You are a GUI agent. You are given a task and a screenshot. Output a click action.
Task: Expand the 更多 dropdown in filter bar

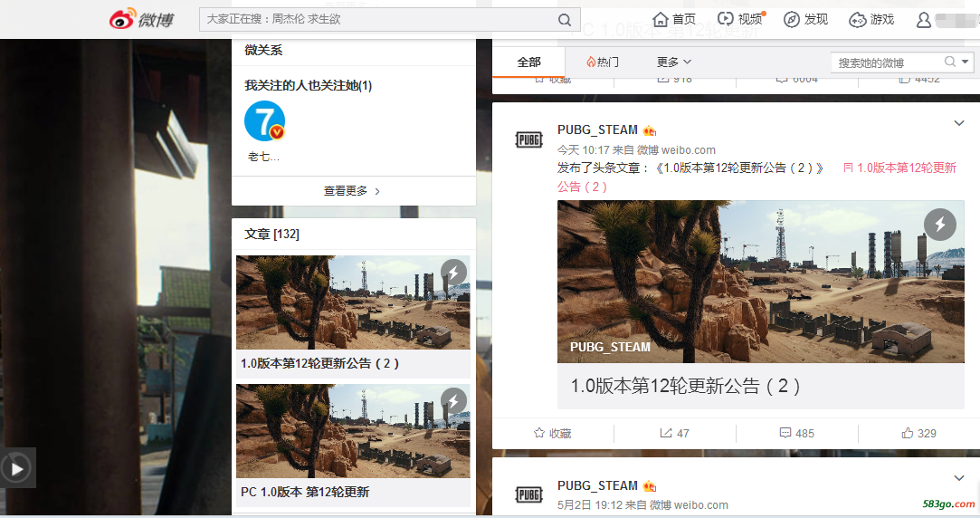point(674,62)
